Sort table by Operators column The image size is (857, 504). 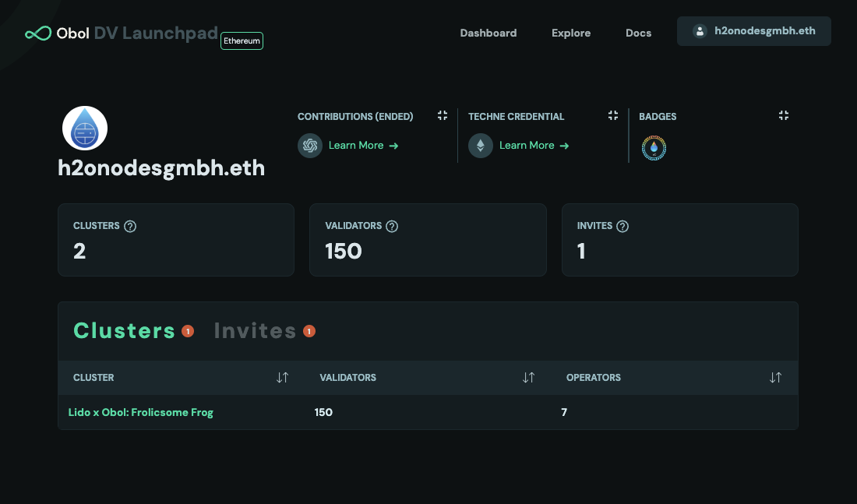pyautogui.click(x=774, y=377)
